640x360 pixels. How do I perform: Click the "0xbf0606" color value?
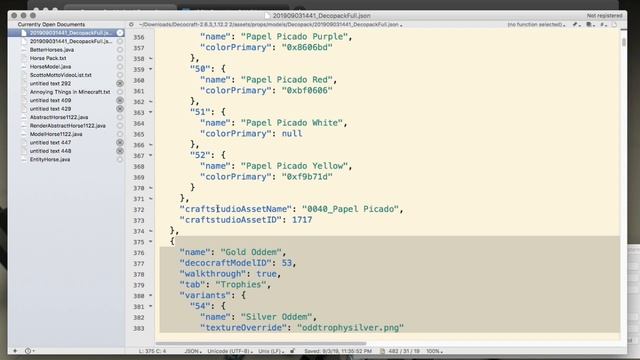307,90
